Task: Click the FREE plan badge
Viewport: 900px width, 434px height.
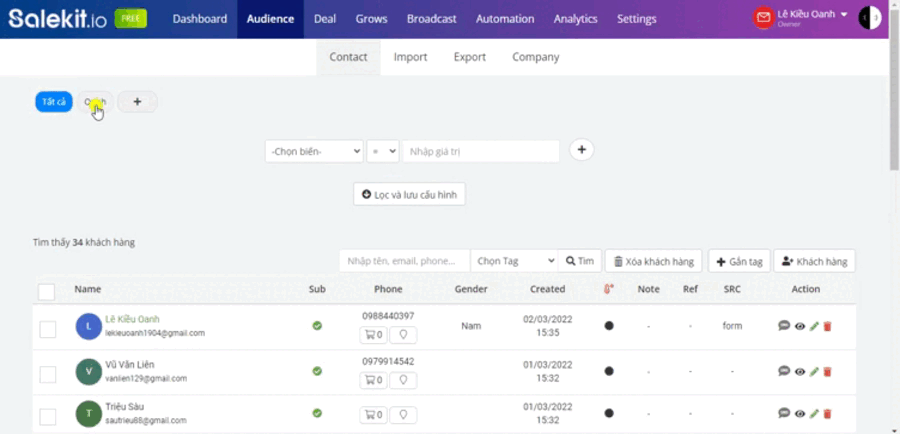Action: 130,18
